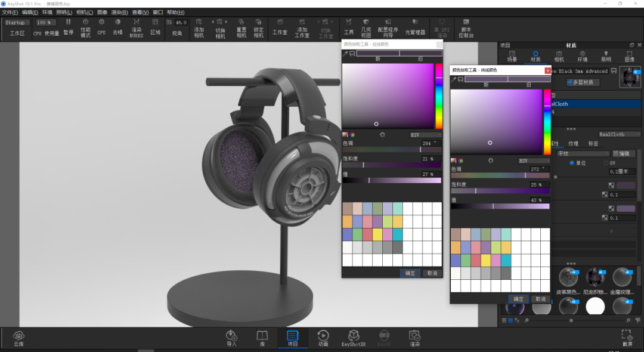Open the 光管理器 light manager
Image resolution: width=644 pixels, height=352 pixels.
coord(415,27)
